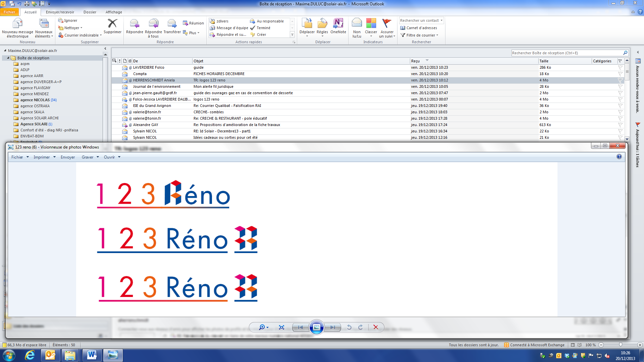Screen dimensions: 644x362
Task: Click Répondre à tous icon
Action: click(153, 23)
